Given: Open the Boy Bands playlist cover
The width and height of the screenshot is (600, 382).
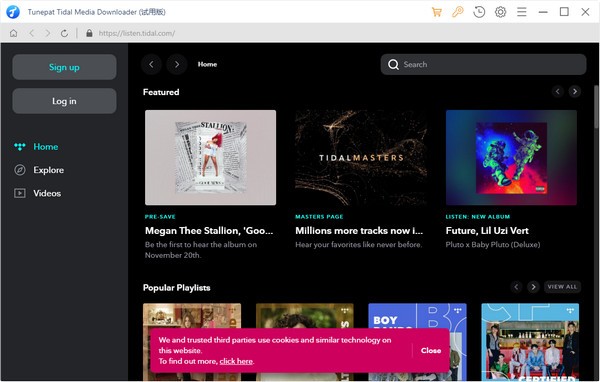Looking at the screenshot, I should tap(417, 342).
